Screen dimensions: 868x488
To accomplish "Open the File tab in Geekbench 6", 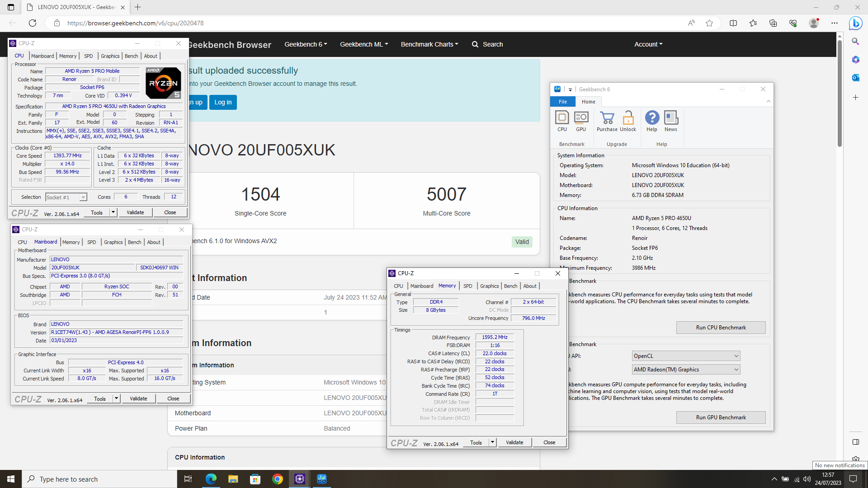I will 563,102.
